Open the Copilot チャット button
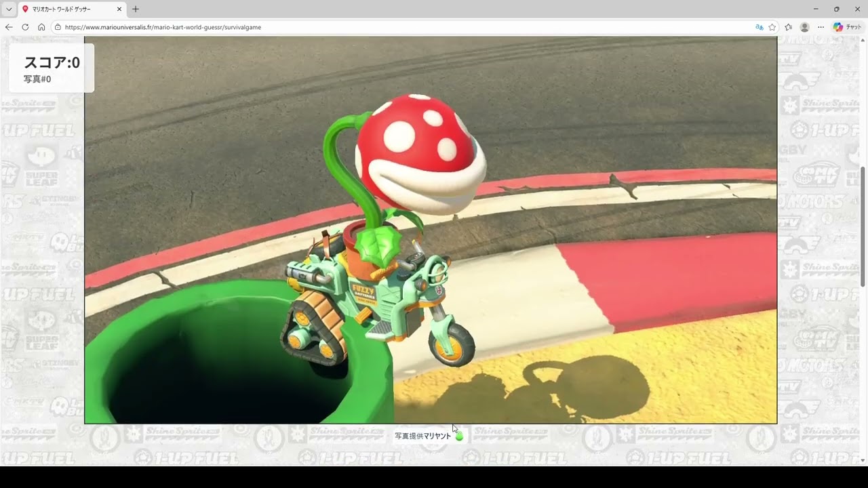The width and height of the screenshot is (868, 488). pyautogui.click(x=848, y=27)
